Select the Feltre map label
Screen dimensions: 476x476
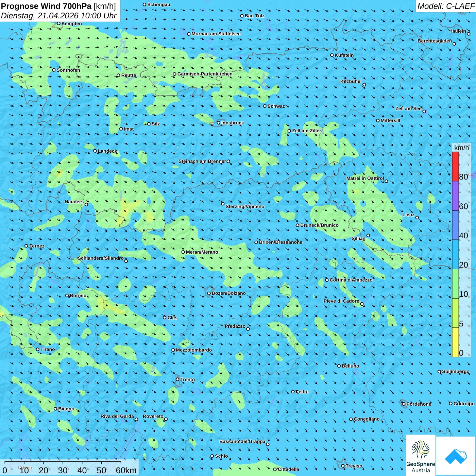302,392
